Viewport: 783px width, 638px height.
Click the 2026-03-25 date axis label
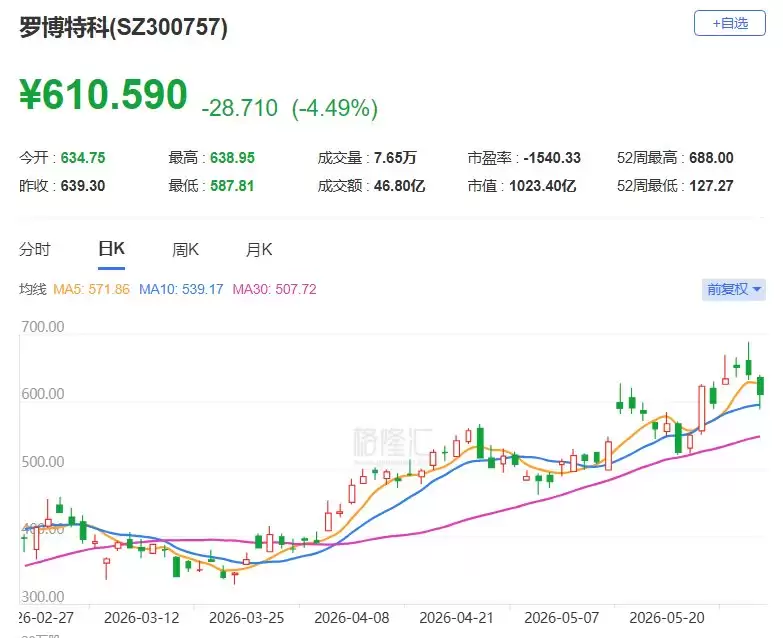[x=247, y=618]
